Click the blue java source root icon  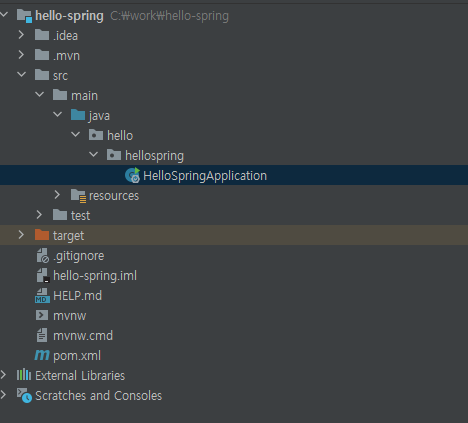pos(78,115)
